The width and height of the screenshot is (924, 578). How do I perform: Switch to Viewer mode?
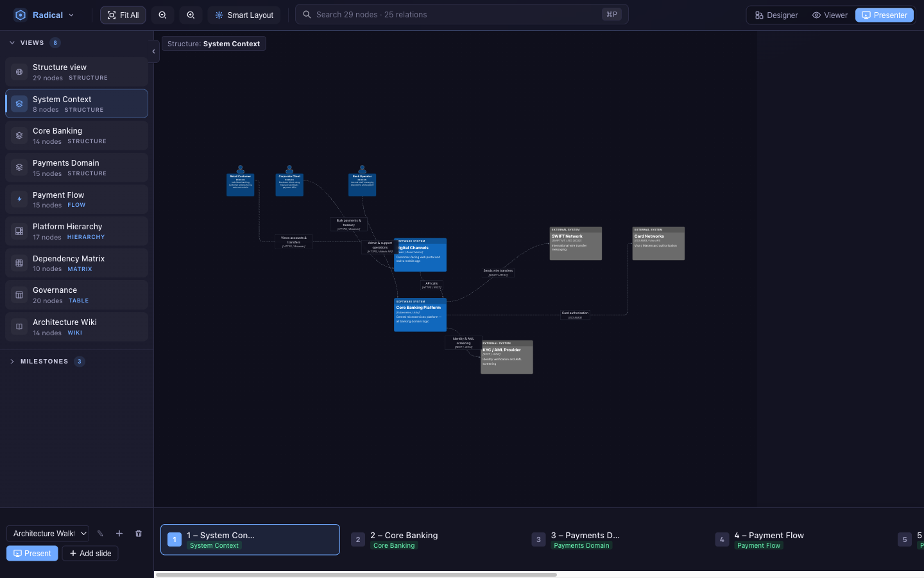(x=830, y=15)
